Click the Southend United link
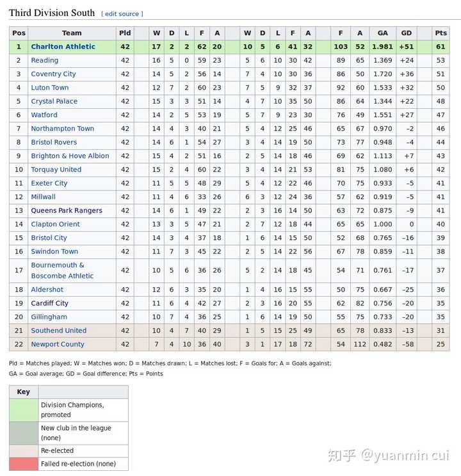 point(58,331)
